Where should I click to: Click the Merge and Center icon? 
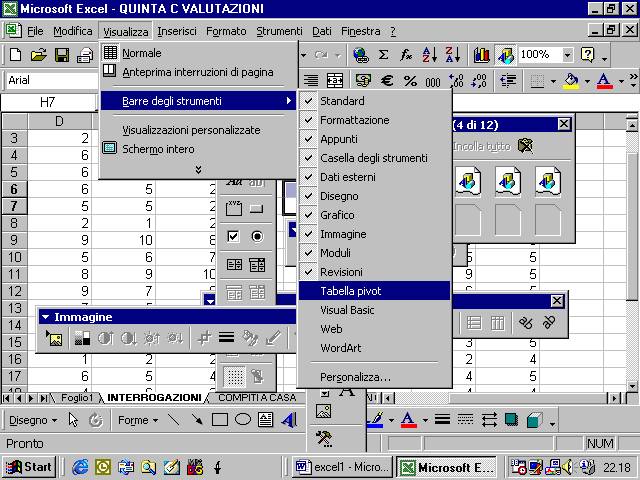pyautogui.click(x=335, y=80)
